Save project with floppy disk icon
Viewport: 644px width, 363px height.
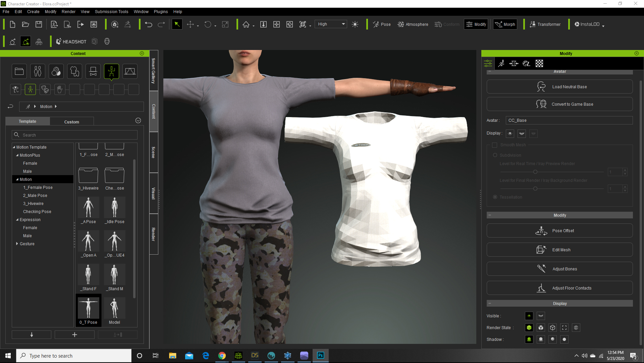tap(39, 24)
